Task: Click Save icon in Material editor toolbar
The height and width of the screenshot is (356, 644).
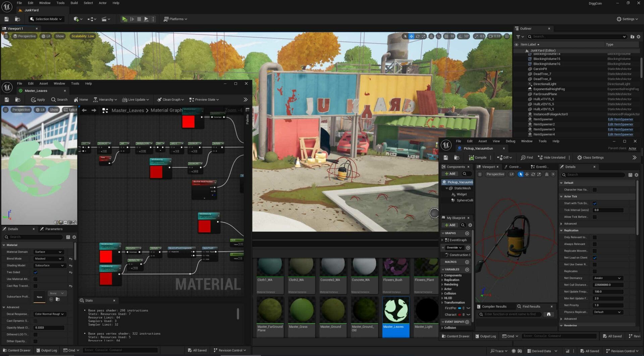Action: (6, 100)
